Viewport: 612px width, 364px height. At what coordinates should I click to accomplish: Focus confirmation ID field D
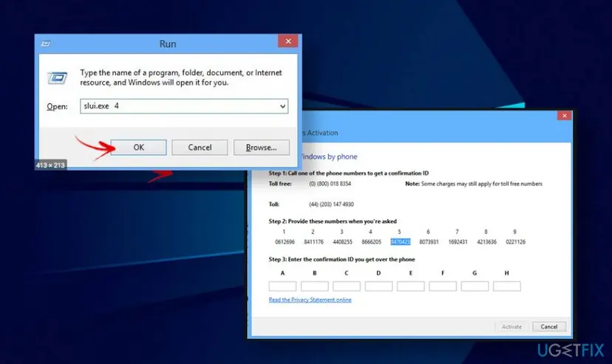pos(378,286)
